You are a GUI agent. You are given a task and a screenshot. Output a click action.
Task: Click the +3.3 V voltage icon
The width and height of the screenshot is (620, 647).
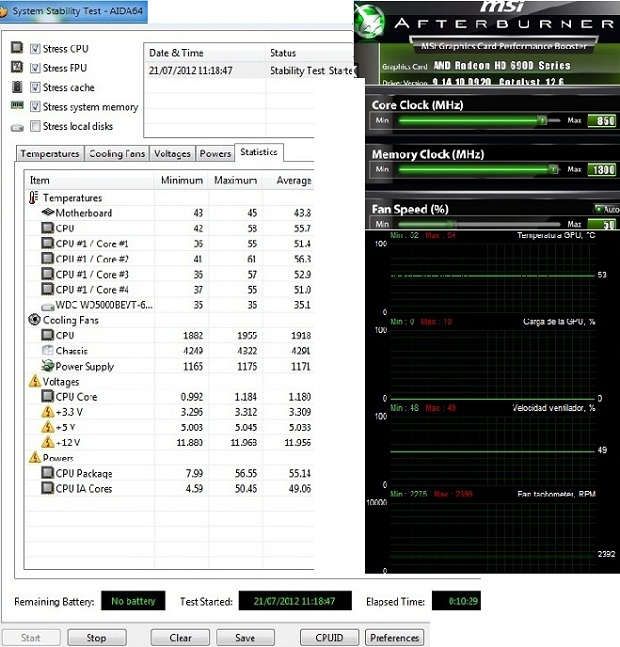tap(48, 411)
